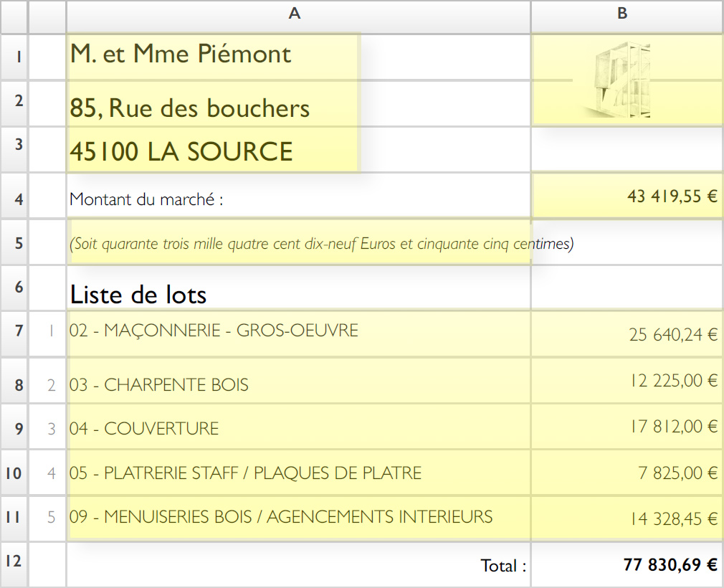Click the 05 - PLATRERIE STAFF cell
Viewport: 724px width, 588px height.
pos(245,473)
